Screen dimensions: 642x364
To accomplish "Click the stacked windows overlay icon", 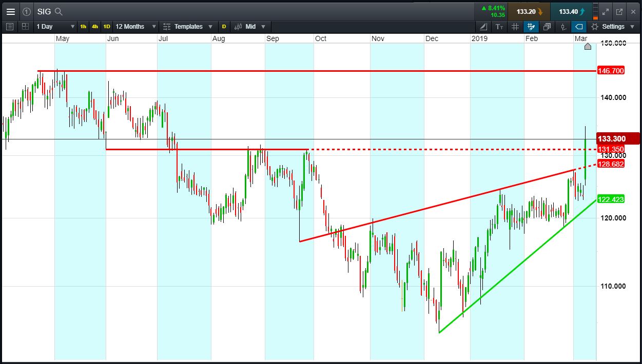I will (547, 27).
